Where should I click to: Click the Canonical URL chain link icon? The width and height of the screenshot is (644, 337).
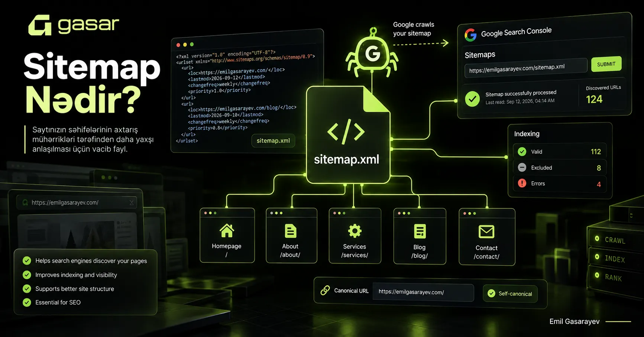point(325,290)
